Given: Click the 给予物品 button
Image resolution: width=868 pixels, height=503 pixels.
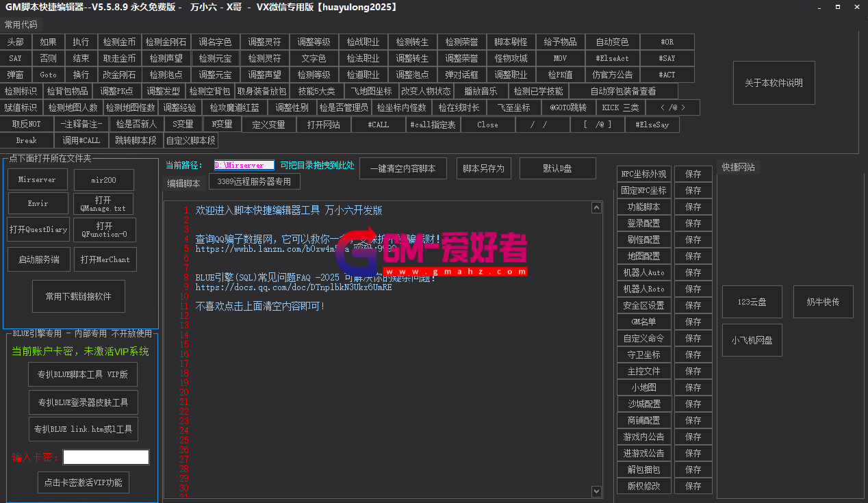Looking at the screenshot, I should [x=560, y=42].
